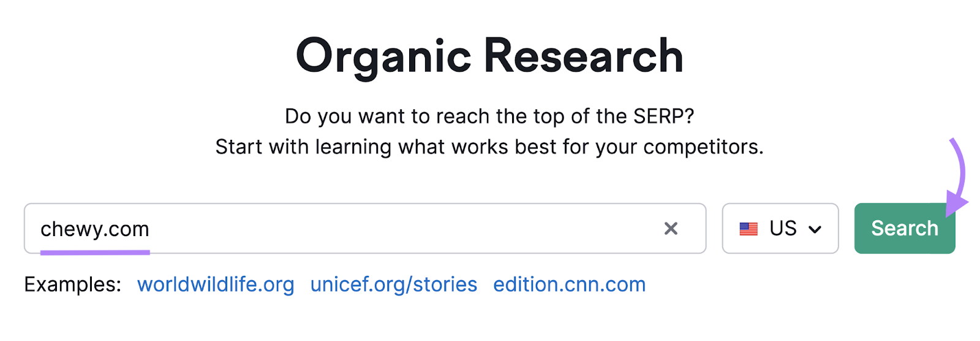
Task: Open the worldwildlife.org example link
Action: tap(216, 285)
